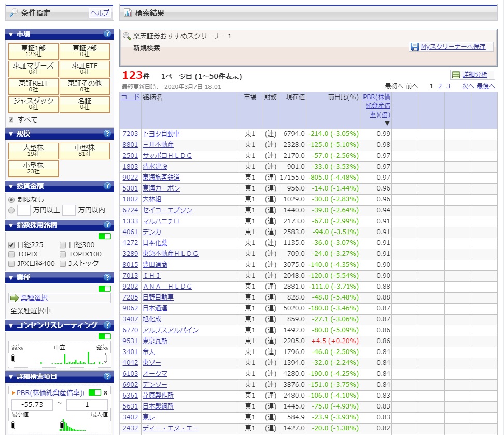504x435 pixels.
Task: Select the 大型株 19社 button
Action: [33, 152]
